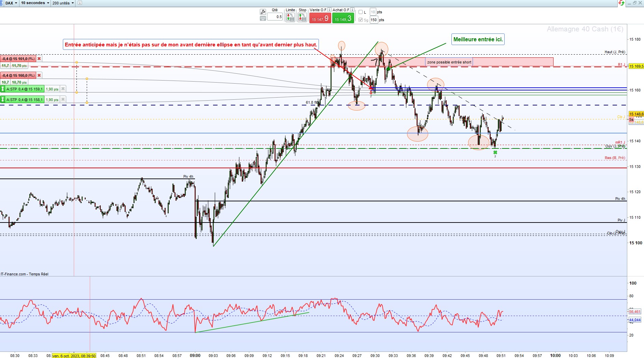Screen dimensions: 644x358
Task: Click the red sell marker below the red arrow tip
Action: click(x=371, y=92)
